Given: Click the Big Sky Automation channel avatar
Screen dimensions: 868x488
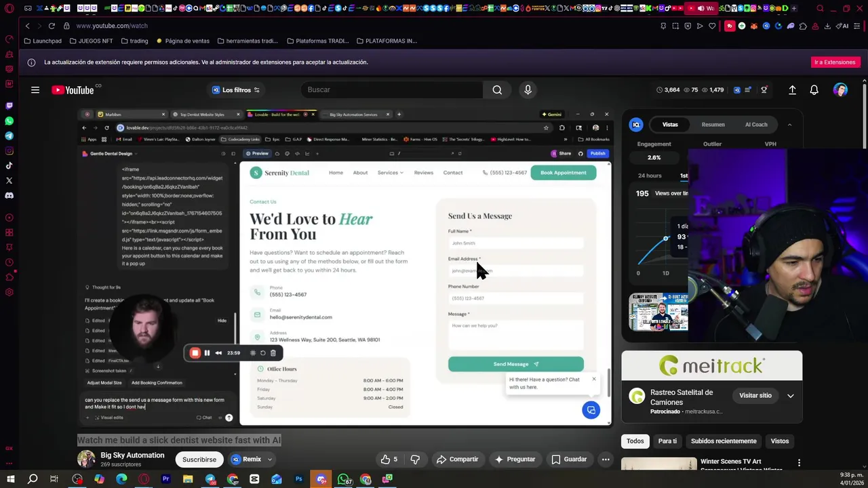Looking at the screenshot, I should pyautogui.click(x=86, y=460).
